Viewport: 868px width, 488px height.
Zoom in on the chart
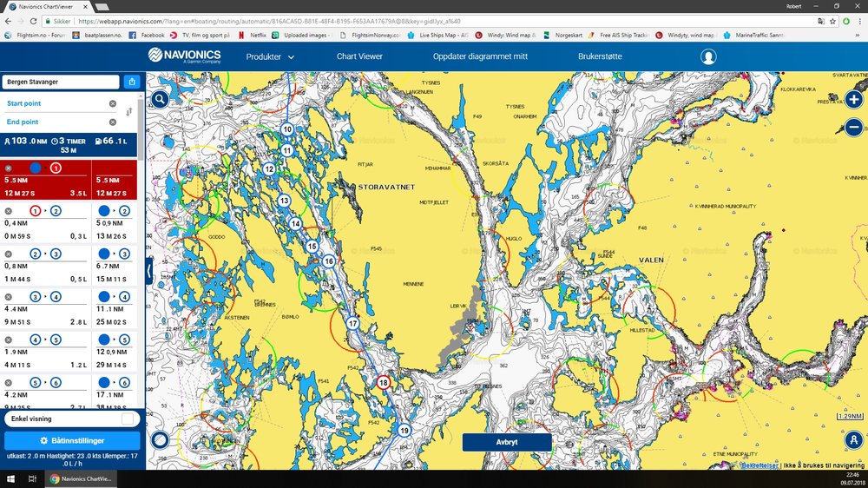[x=853, y=100]
